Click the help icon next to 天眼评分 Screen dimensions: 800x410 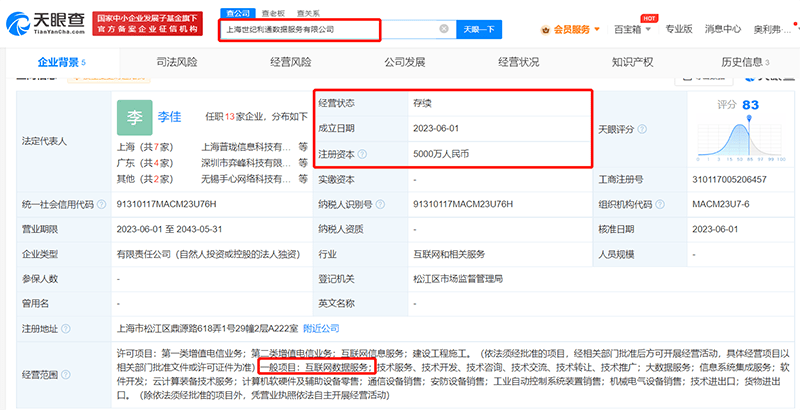pos(642,129)
